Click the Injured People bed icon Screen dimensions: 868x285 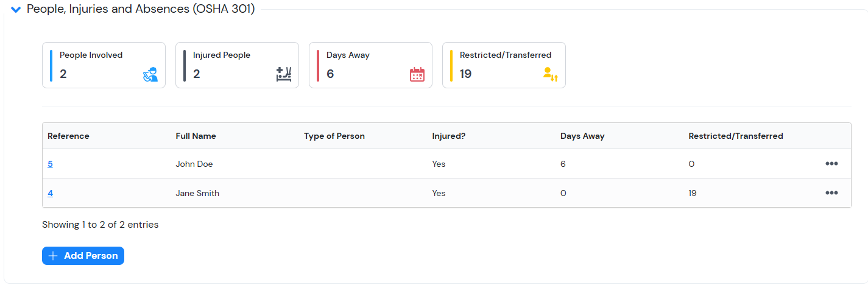(284, 74)
